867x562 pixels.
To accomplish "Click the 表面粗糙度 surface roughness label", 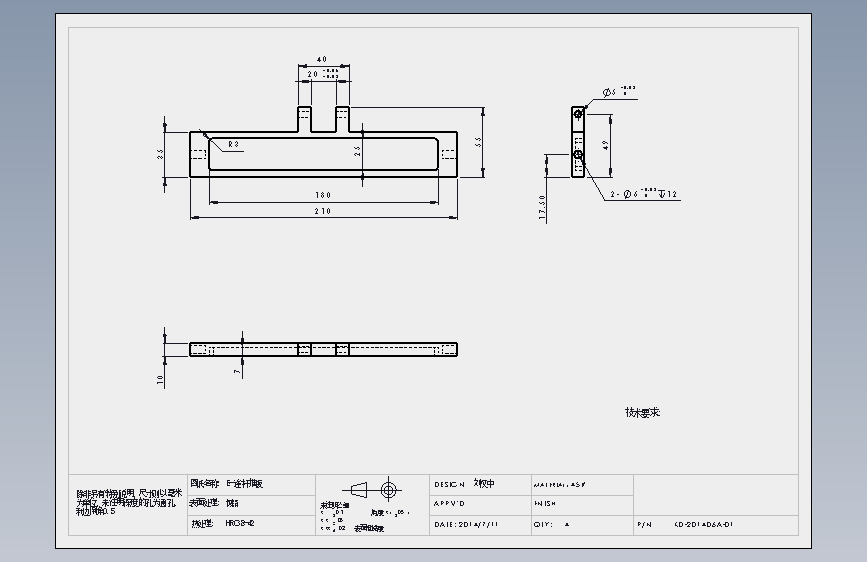I will (x=369, y=529).
